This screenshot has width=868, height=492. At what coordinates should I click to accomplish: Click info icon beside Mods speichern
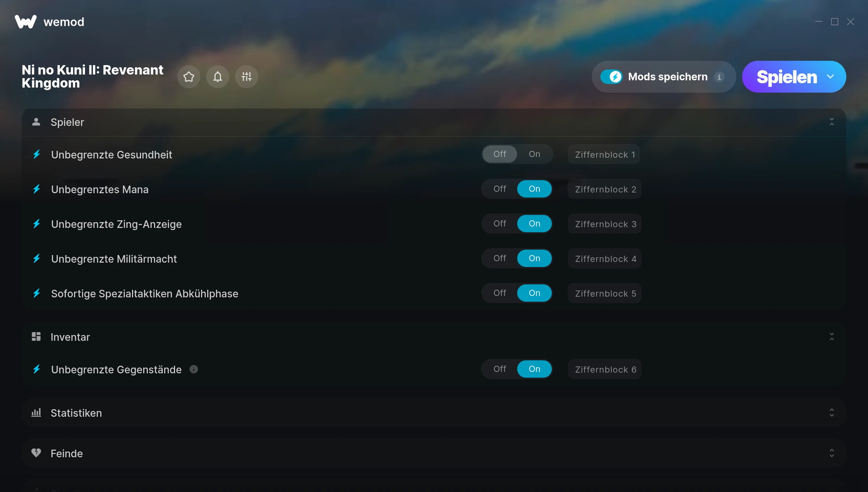point(719,77)
